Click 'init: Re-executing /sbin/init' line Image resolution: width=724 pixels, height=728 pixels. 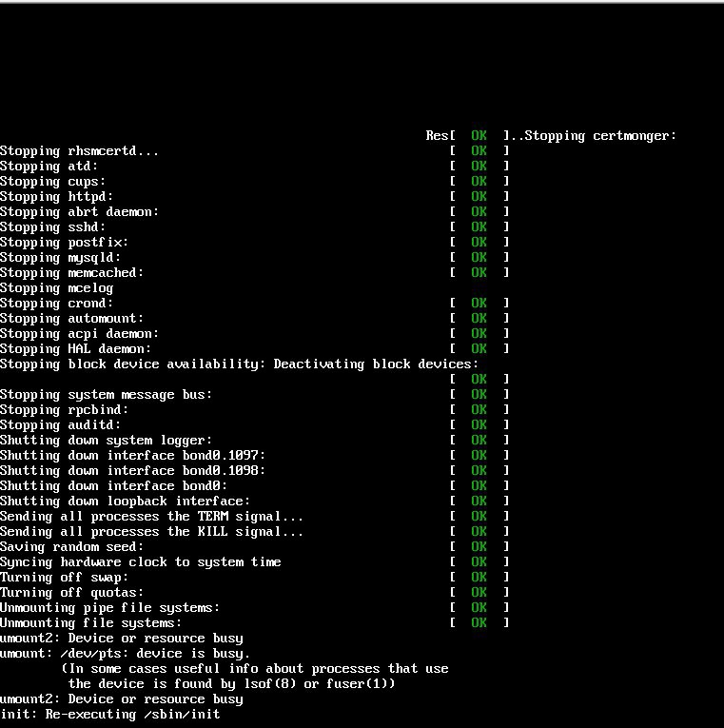pyautogui.click(x=110, y=715)
